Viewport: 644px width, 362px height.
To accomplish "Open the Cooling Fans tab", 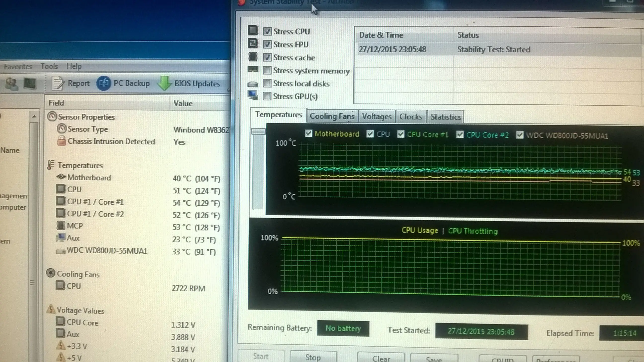I will [x=332, y=116].
